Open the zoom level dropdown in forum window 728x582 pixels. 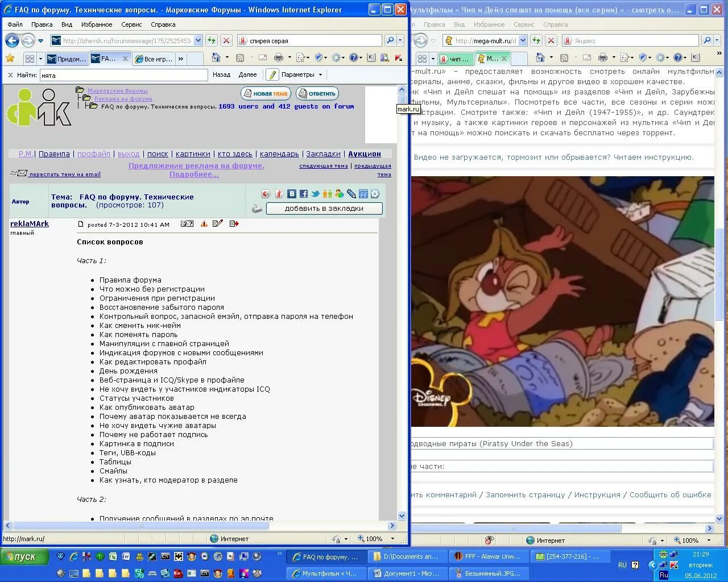pyautogui.click(x=392, y=539)
